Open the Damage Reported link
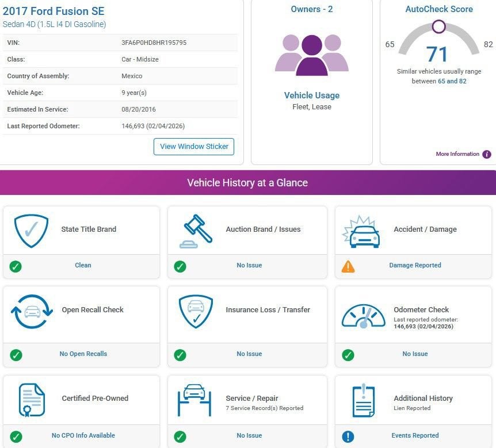The height and width of the screenshot is (448, 496). [415, 265]
